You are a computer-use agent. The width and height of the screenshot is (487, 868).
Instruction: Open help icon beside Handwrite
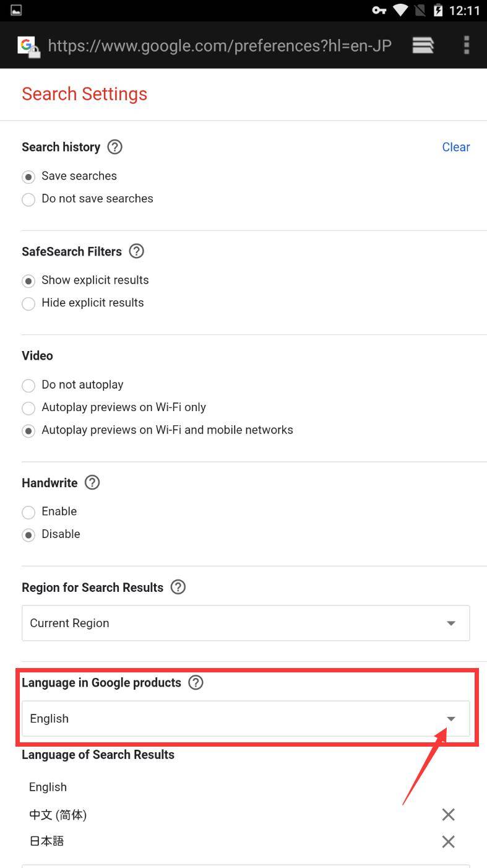[x=92, y=482]
